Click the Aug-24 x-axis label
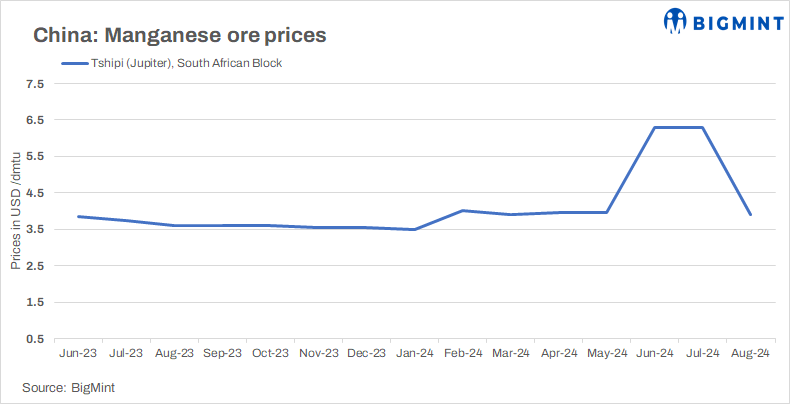790x404 pixels. click(x=751, y=353)
